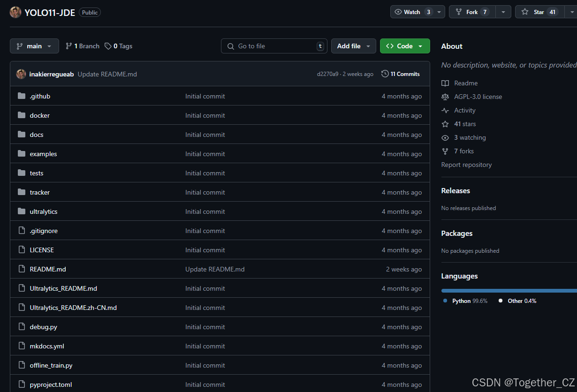Click the eye icon beside 3 watching
This screenshot has height=392, width=577.
coord(445,137)
